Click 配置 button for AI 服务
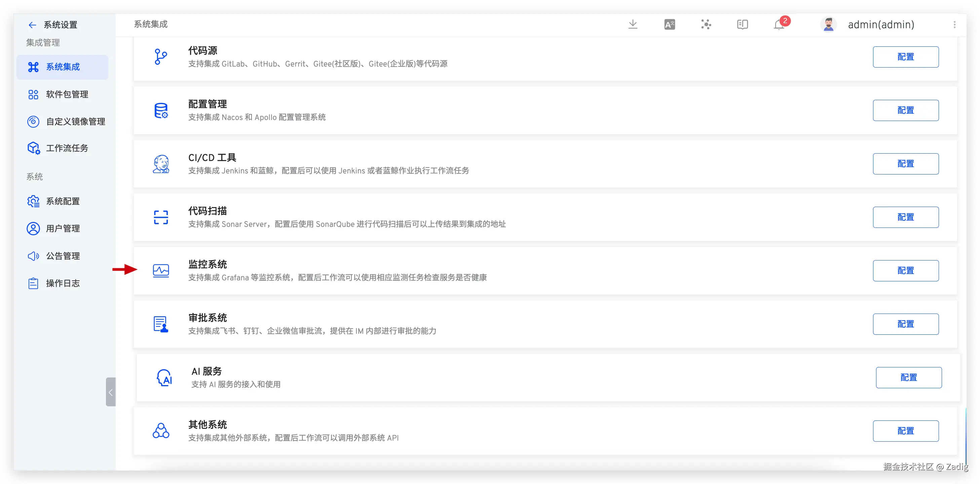The width and height of the screenshot is (980, 484). tap(908, 377)
